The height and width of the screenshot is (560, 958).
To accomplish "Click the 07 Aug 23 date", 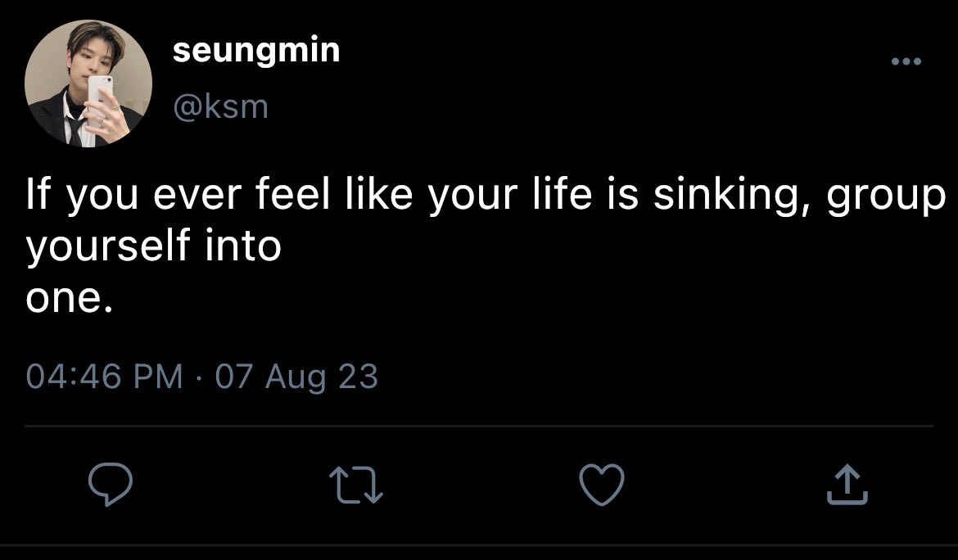I will click(296, 377).
